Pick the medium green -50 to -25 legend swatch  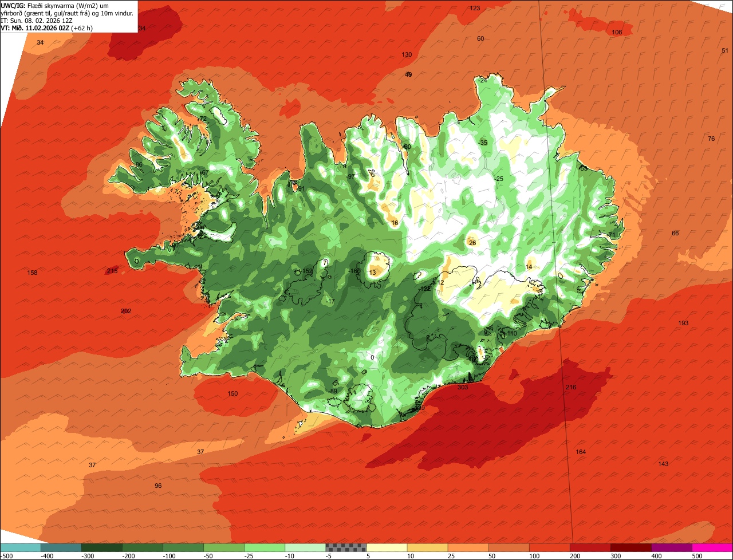(224, 547)
